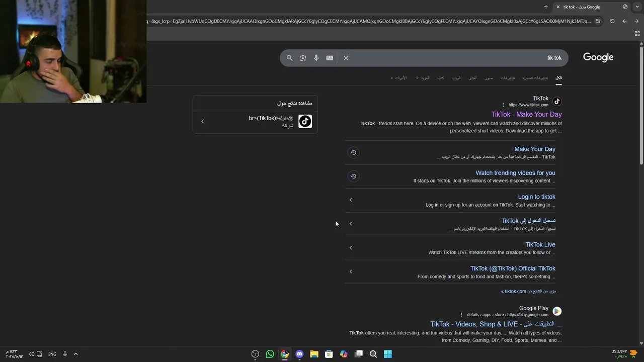
Task: Click the taskbar search magnifier
Action: [x=373, y=354]
